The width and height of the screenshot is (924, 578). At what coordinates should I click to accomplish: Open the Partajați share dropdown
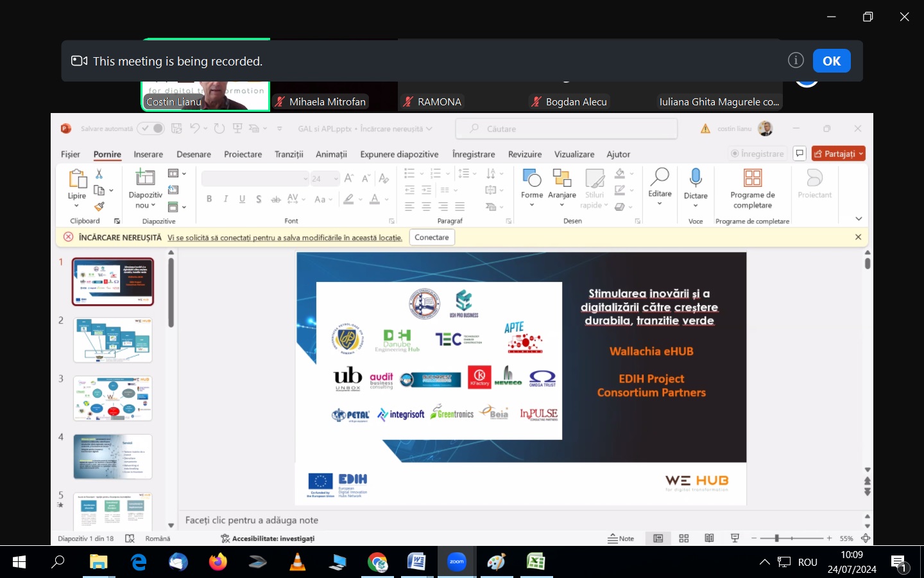pos(839,153)
